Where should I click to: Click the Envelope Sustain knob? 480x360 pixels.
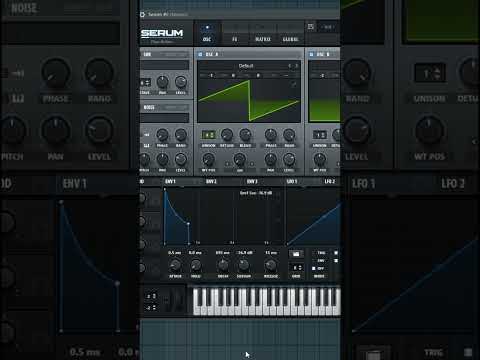coord(244,265)
